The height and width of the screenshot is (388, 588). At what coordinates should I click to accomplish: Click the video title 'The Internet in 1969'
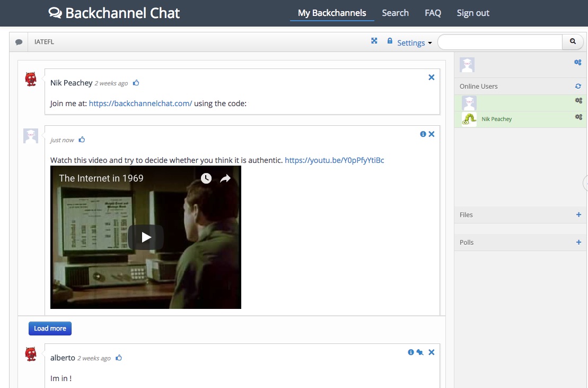point(101,178)
